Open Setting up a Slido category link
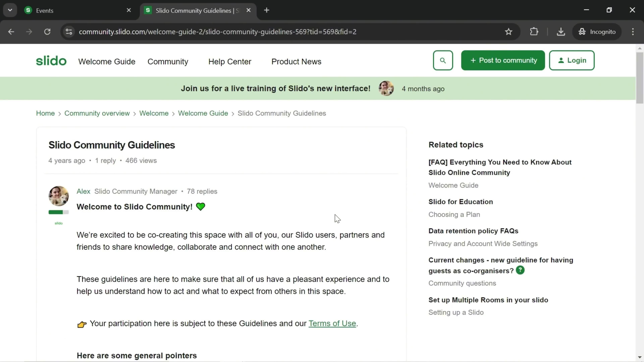Image resolution: width=644 pixels, height=362 pixels. click(x=456, y=313)
